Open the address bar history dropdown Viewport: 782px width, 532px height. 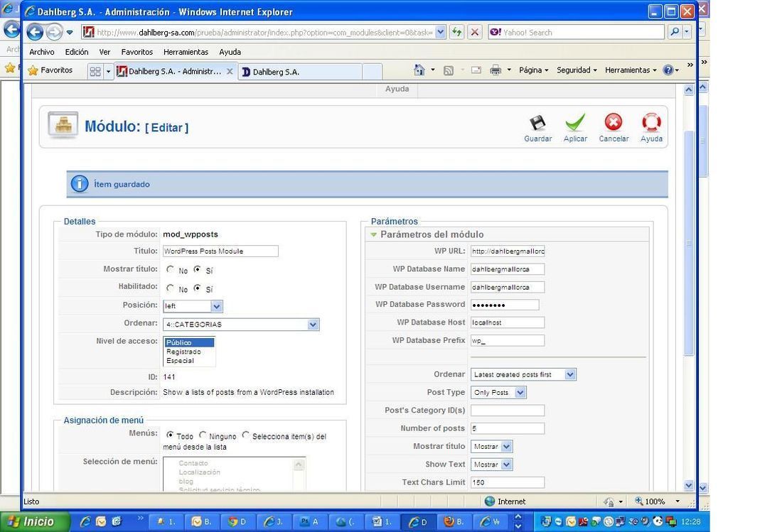(440, 33)
